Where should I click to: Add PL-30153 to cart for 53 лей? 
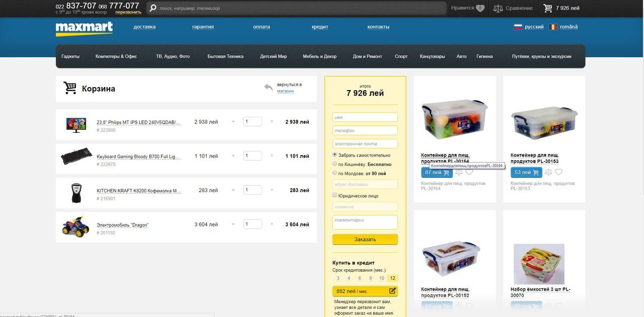(x=526, y=173)
